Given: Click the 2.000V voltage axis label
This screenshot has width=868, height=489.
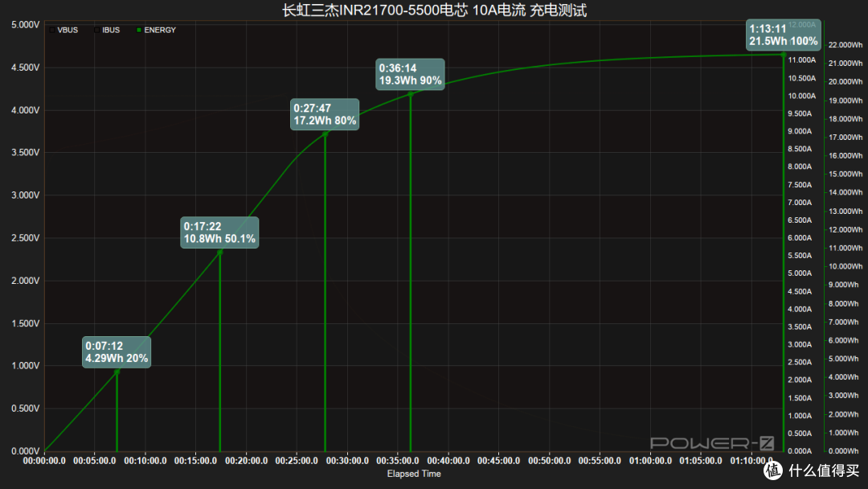Looking at the screenshot, I should point(26,281).
